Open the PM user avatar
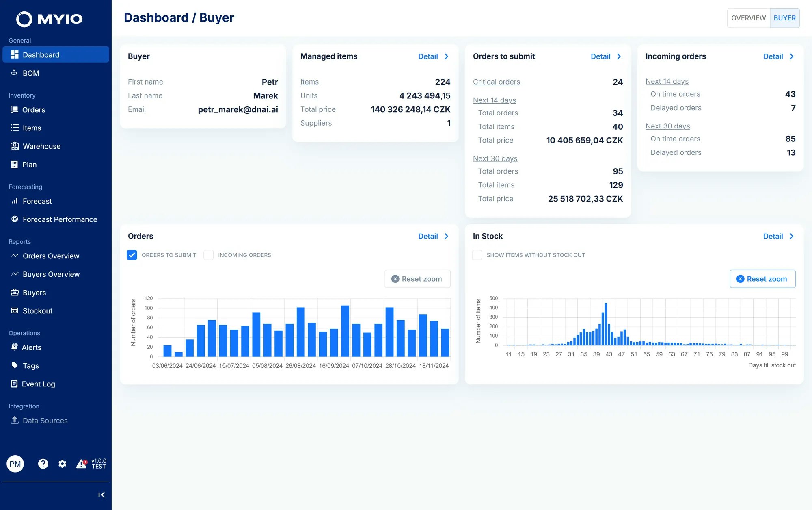 [x=15, y=464]
